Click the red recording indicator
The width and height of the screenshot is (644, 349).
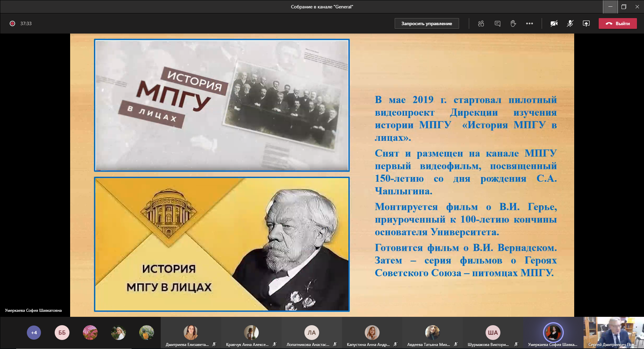tap(12, 23)
